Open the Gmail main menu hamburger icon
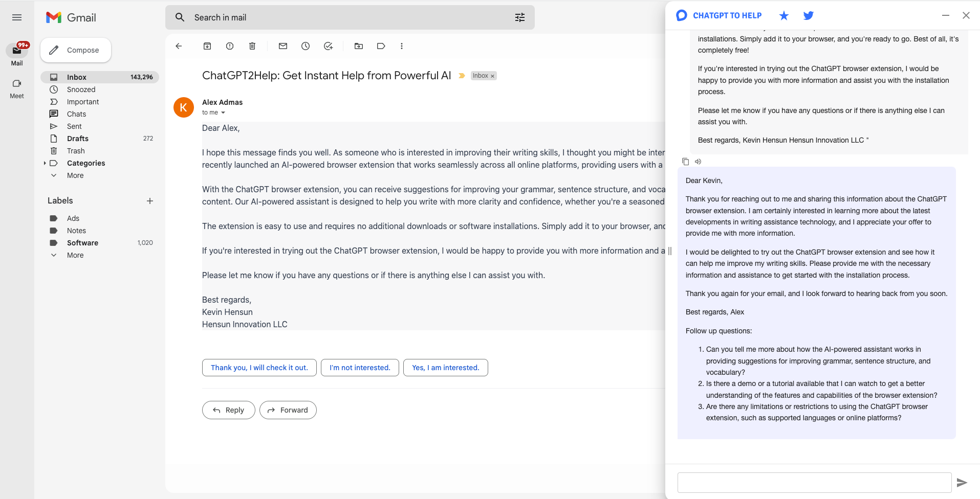The image size is (980, 499). click(17, 17)
